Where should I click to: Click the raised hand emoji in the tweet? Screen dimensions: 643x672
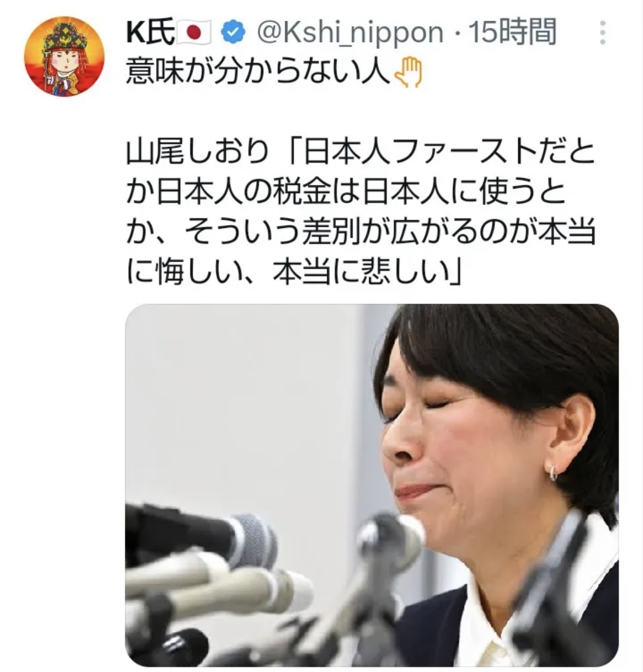coord(408,73)
